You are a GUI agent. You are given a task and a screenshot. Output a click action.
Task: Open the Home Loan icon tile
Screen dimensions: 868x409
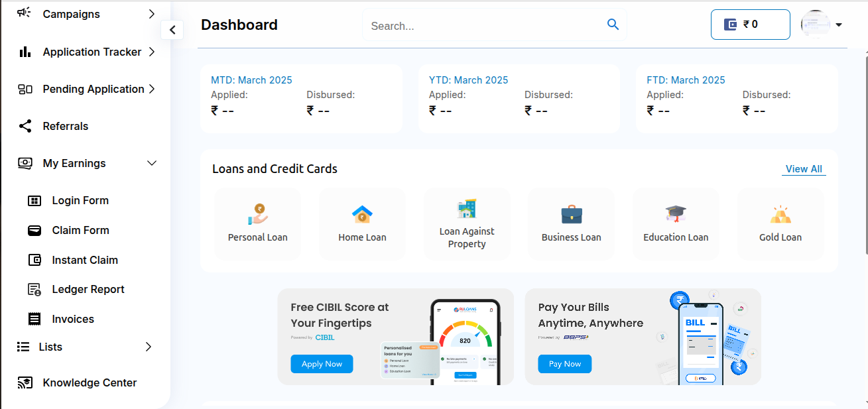pyautogui.click(x=362, y=214)
